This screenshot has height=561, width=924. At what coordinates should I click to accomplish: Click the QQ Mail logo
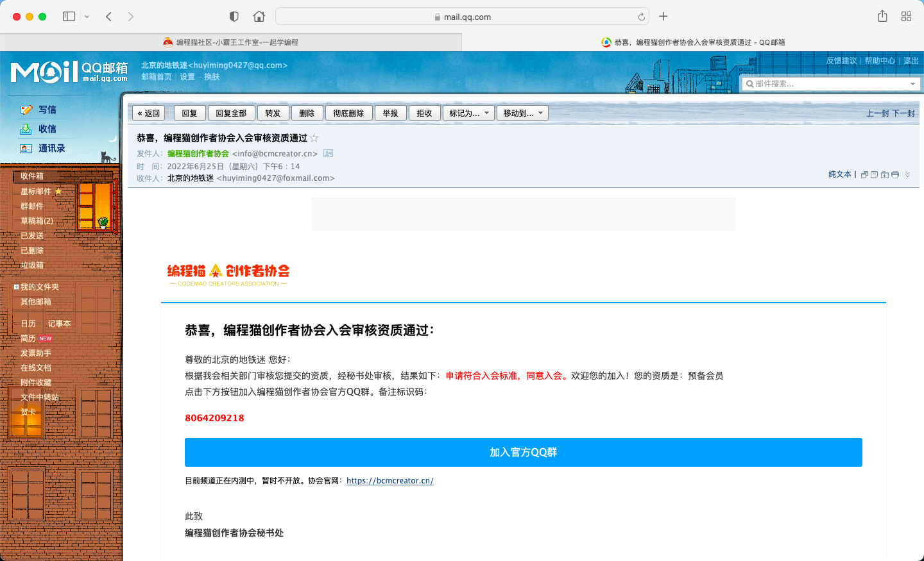click(69, 71)
